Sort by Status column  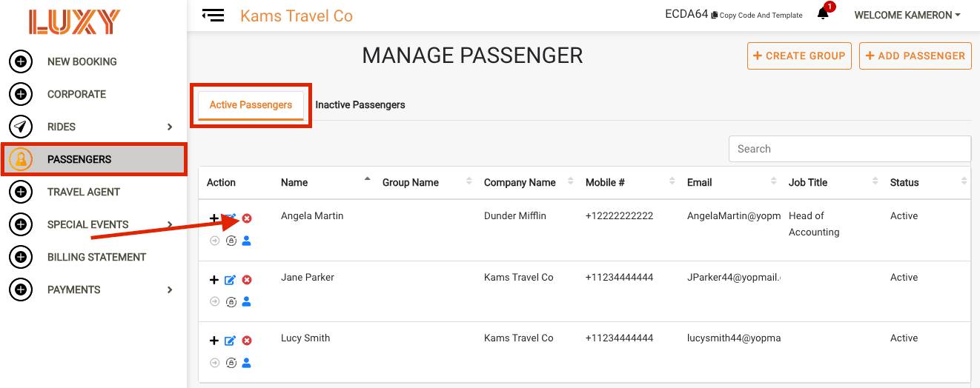tap(964, 182)
